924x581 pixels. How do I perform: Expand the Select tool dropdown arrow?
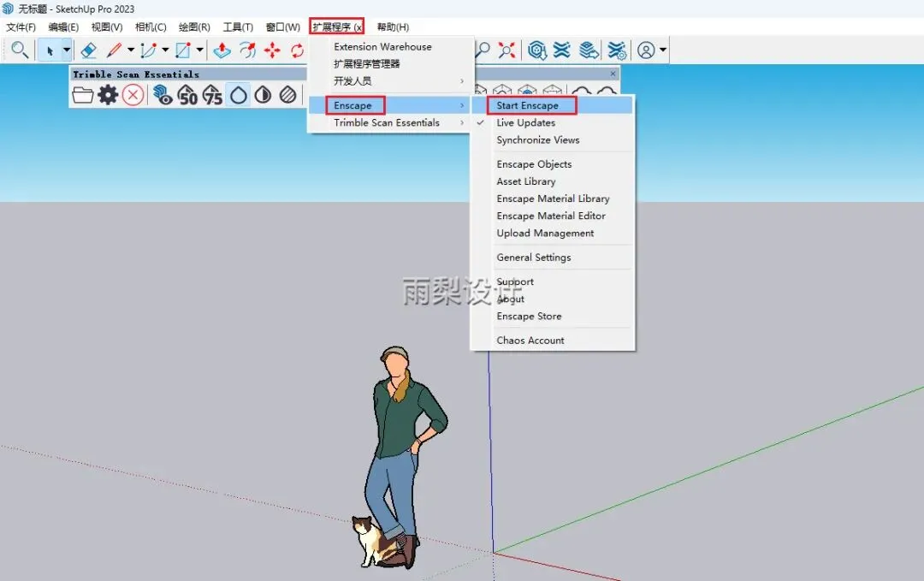click(67, 50)
